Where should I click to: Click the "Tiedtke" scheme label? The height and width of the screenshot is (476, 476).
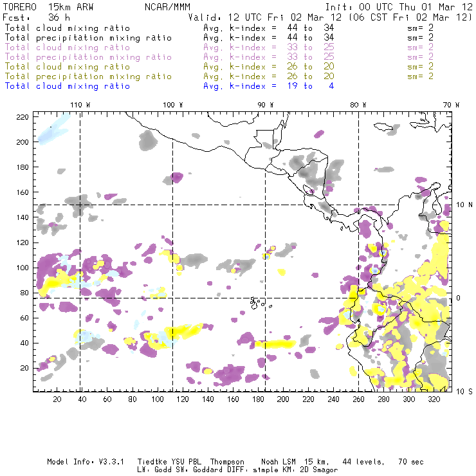pos(152,462)
